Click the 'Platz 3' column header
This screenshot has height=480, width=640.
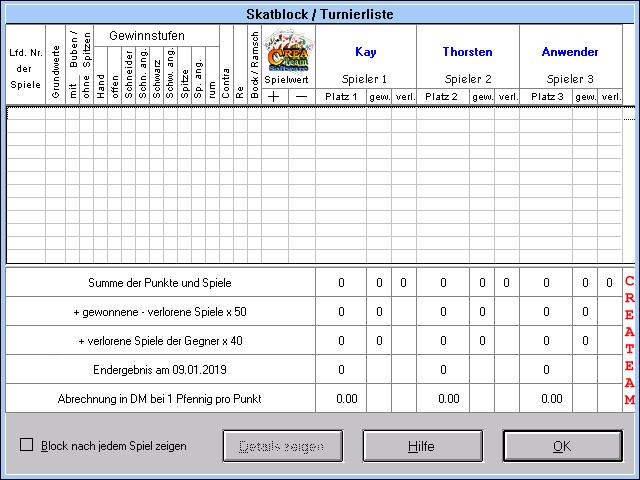pyautogui.click(x=547, y=97)
